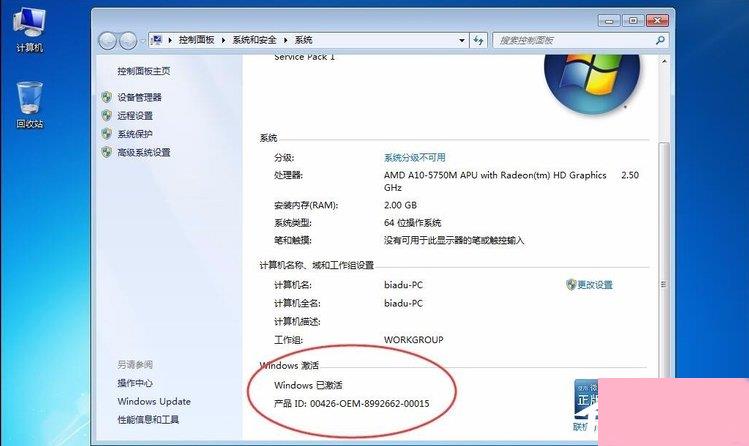
Task: Expand the arrow after 控制面板 breadcrumb
Action: point(223,40)
